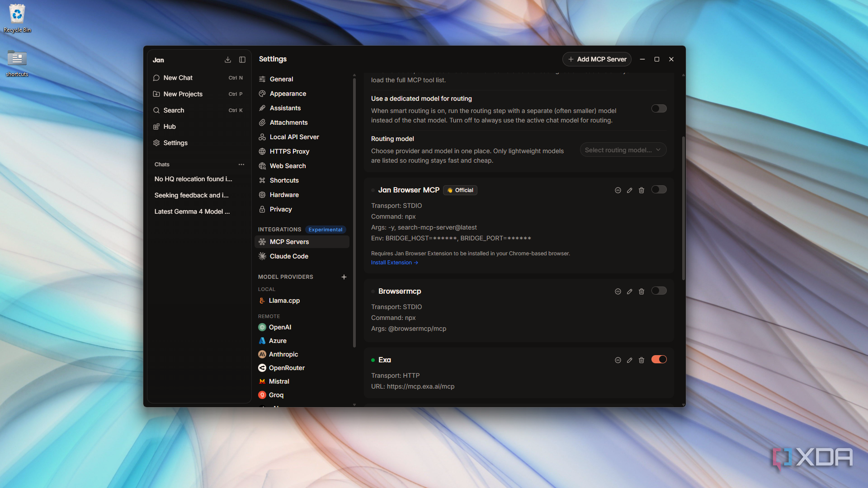Open Recycle Bin on the desktop
868x488 pixels.
click(17, 19)
